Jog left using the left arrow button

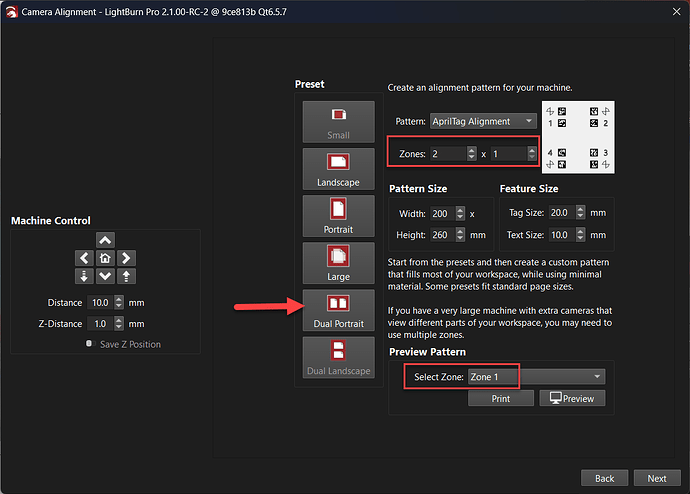pyautogui.click(x=86, y=258)
